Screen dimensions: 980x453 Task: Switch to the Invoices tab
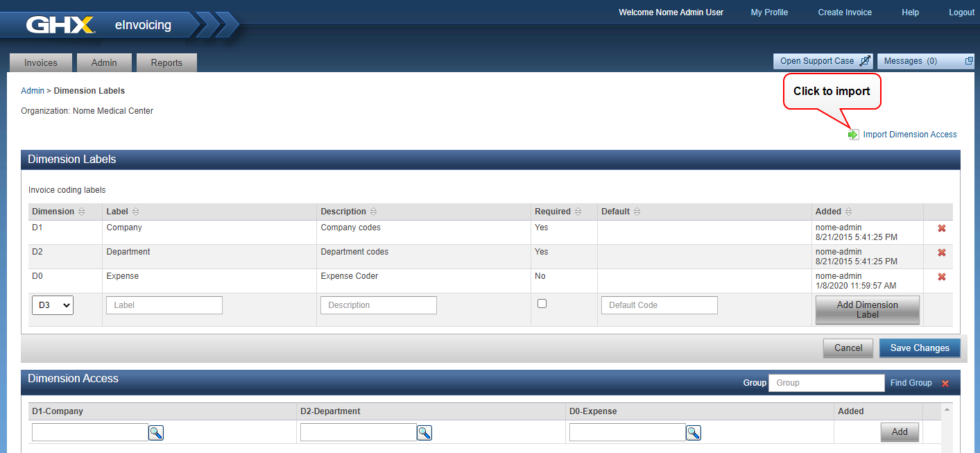(x=41, y=62)
